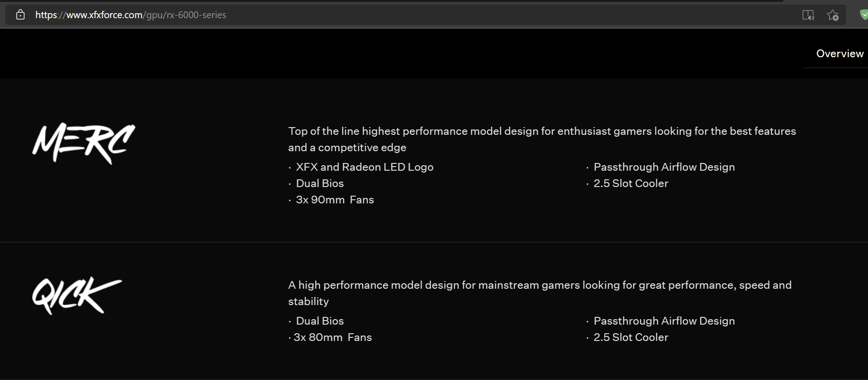The width and height of the screenshot is (868, 380).
Task: Focus the xfxforce.com address bar
Action: pyautogui.click(x=318, y=15)
